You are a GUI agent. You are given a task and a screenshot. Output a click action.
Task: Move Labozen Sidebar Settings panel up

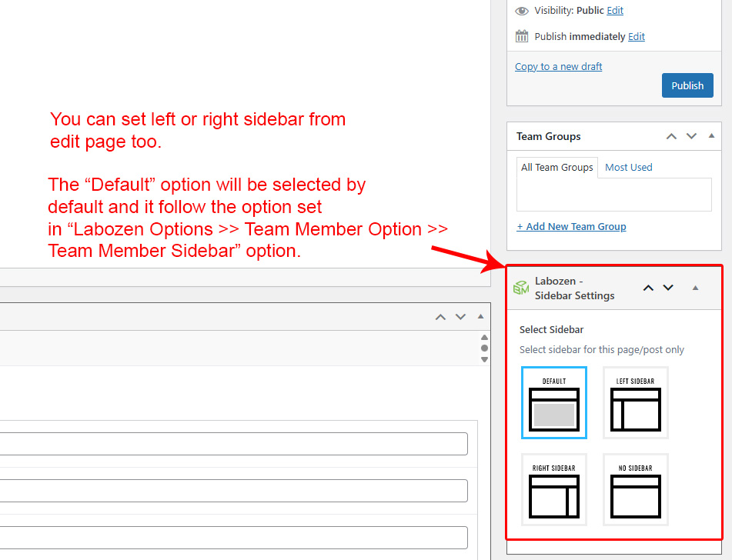point(648,288)
